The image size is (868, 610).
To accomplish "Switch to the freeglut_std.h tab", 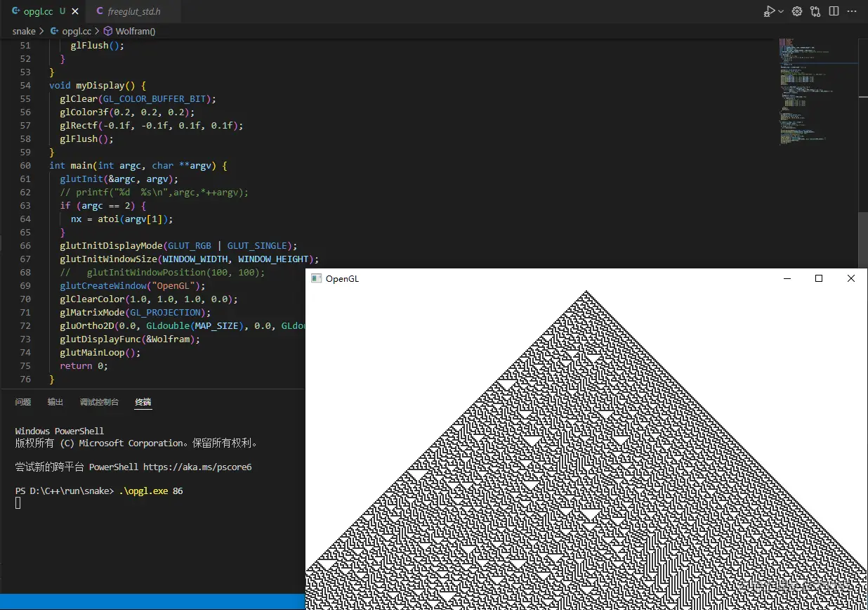I will (x=132, y=11).
